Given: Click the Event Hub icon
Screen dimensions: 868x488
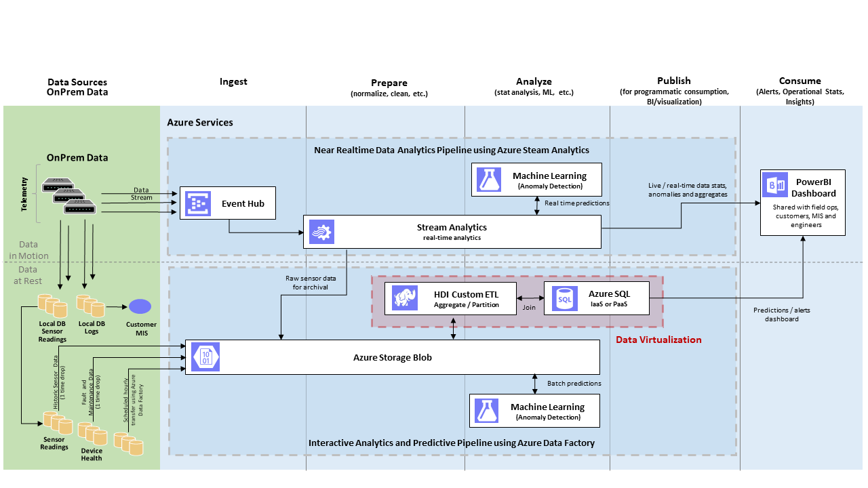Looking at the screenshot, I should point(197,203).
